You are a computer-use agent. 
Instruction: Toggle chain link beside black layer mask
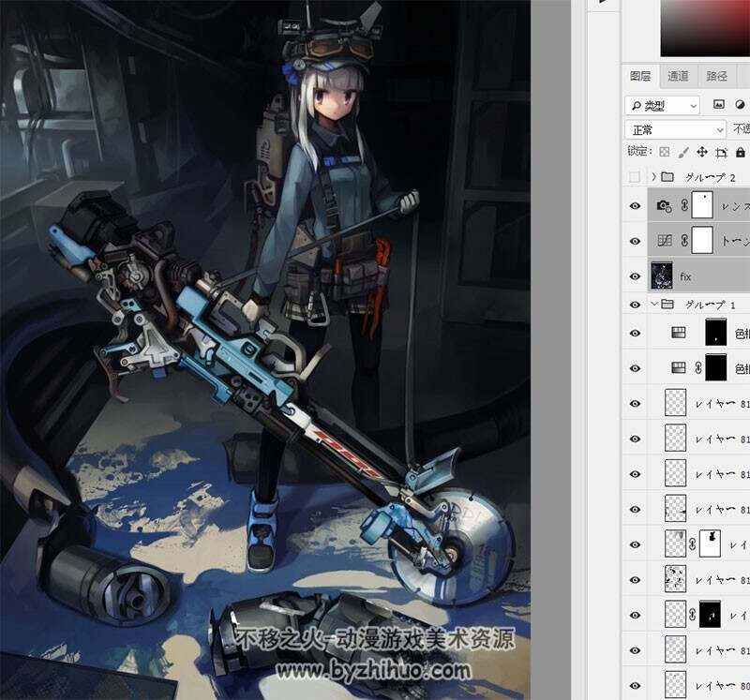(692, 615)
